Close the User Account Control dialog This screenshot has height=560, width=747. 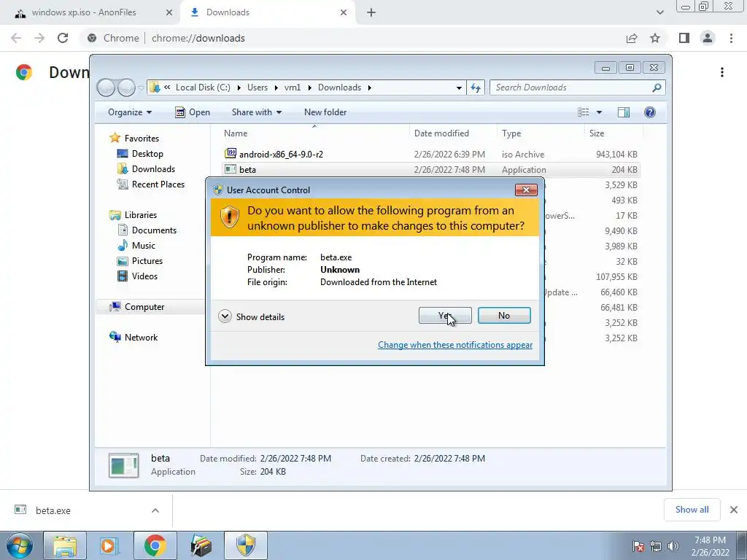point(526,190)
